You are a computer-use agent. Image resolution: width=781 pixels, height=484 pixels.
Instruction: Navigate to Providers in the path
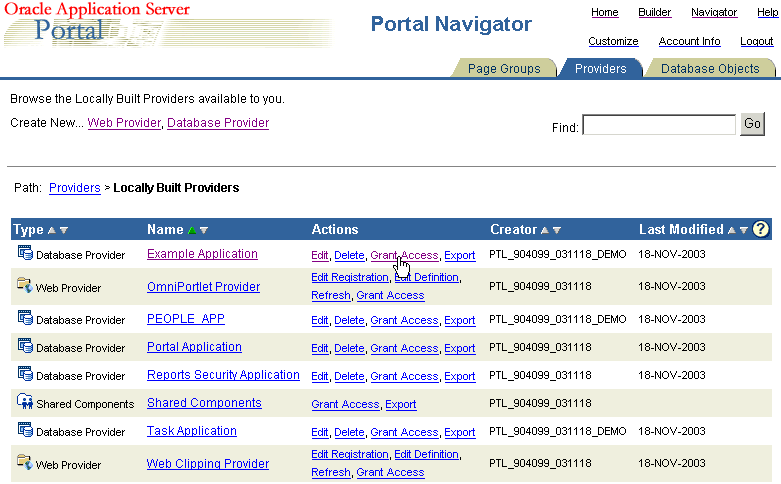click(x=75, y=188)
